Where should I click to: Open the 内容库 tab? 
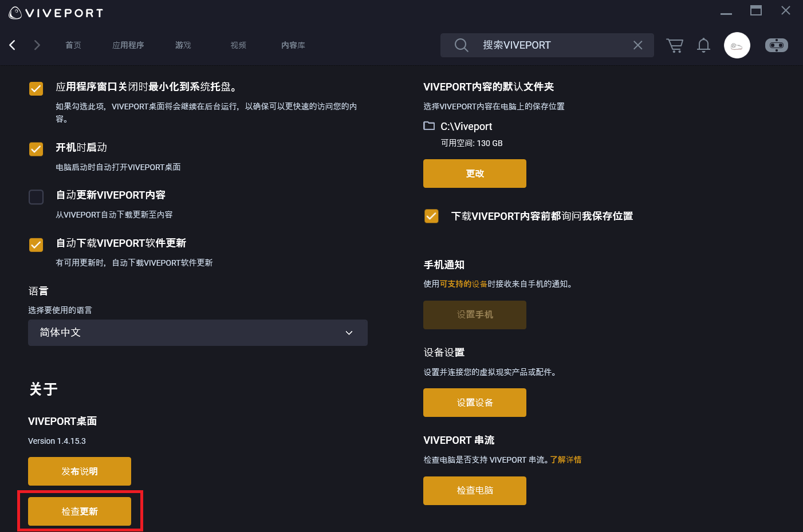(x=293, y=45)
